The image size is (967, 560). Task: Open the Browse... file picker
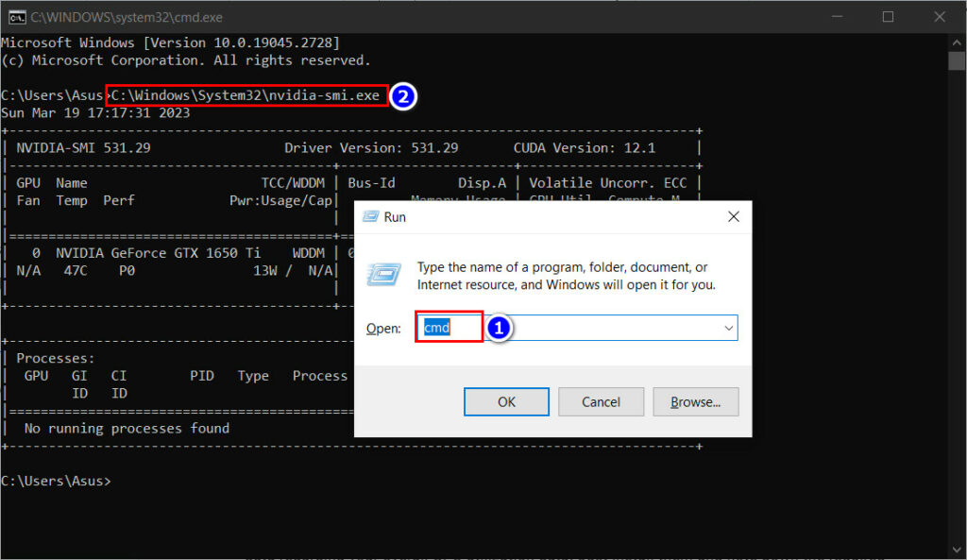(696, 402)
